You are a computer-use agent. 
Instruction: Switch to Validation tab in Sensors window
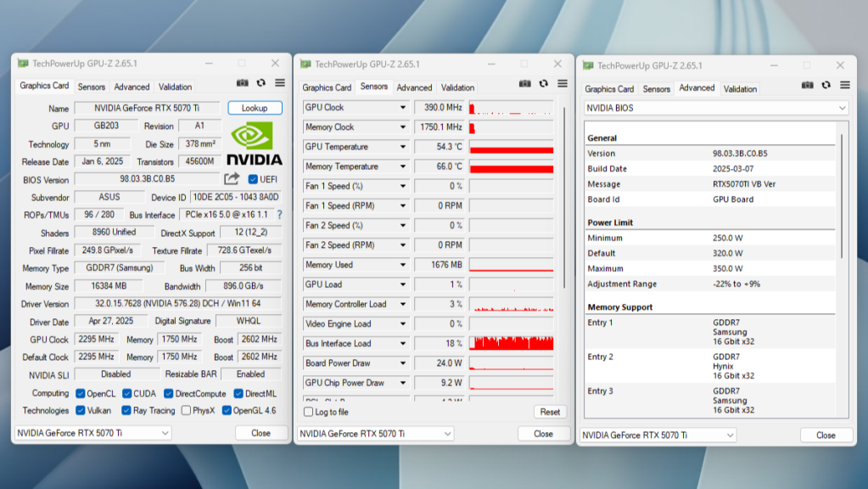click(457, 87)
